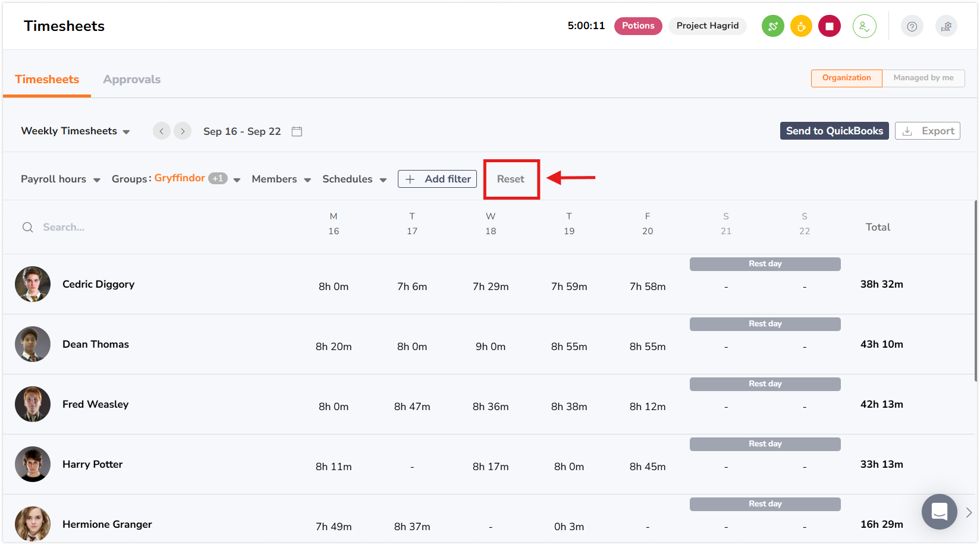Click the Sep 16 - Sep 22 date range

pyautogui.click(x=242, y=131)
